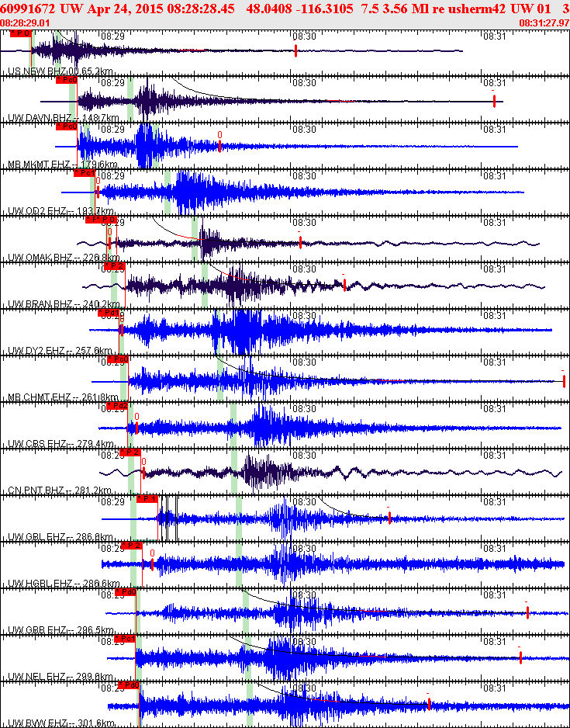This screenshot has height=728, width=570.
Task: Select the US NEW BHZ 65.2km station label
Action: 60,71
